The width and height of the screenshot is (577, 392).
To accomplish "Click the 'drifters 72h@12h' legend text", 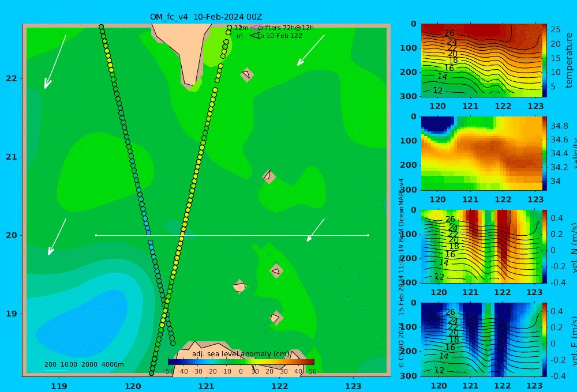I will 286,28.
